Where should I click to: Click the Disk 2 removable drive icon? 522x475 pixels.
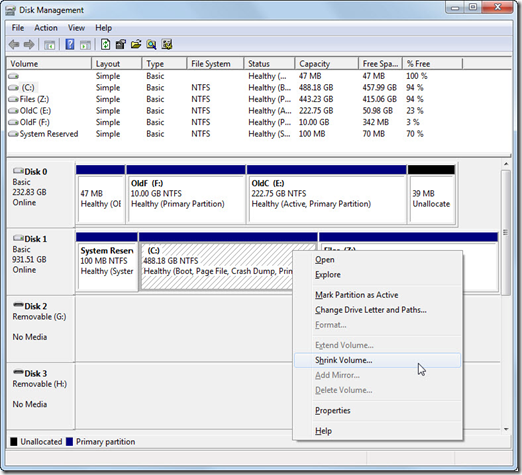click(x=18, y=305)
